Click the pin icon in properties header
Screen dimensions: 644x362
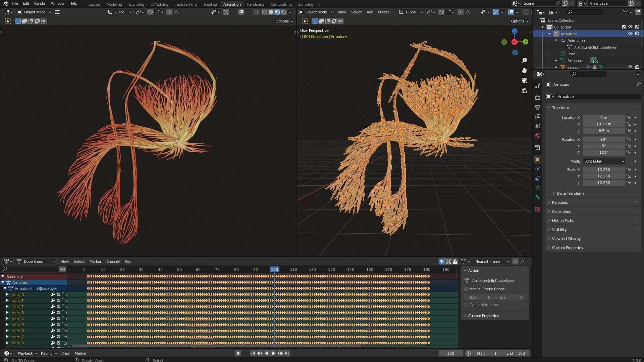pyautogui.click(x=638, y=84)
